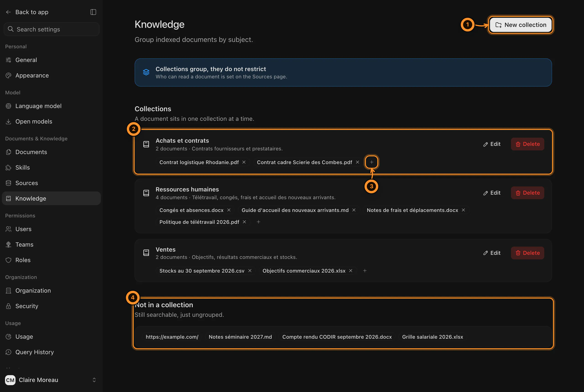Click the Back to app arrow
Image resolution: width=584 pixels, height=392 pixels.
pos(8,12)
